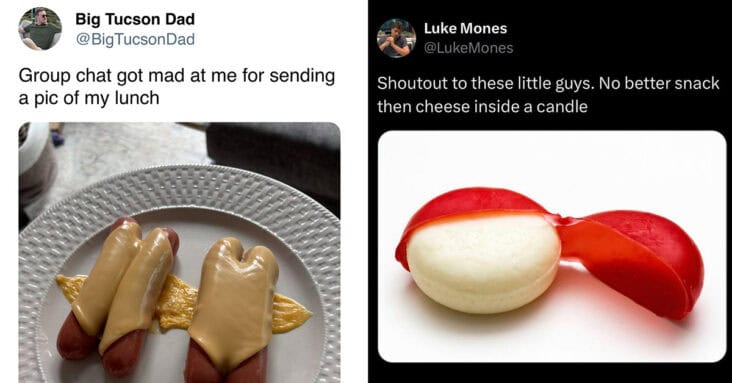Click the yellow mustard smear on the plate
This screenshot has height=383, width=732.
pyautogui.click(x=182, y=301)
